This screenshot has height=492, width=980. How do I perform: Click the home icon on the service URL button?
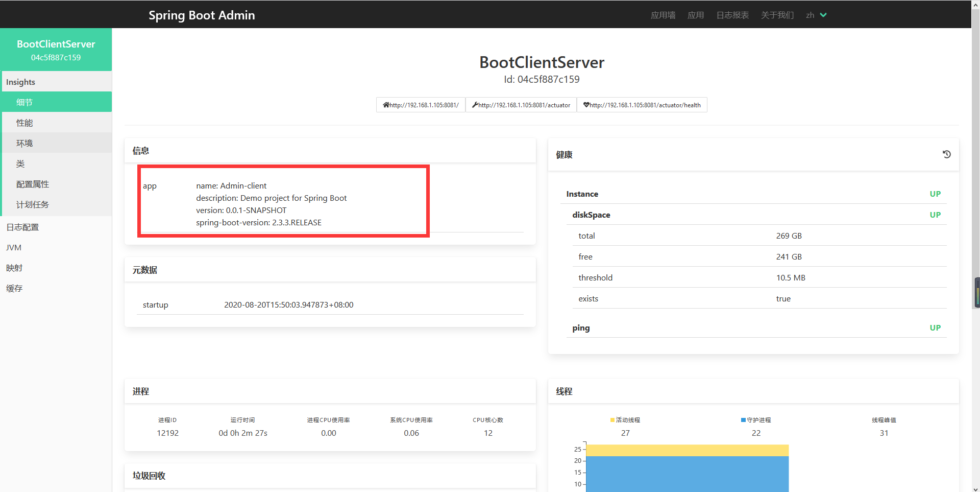click(386, 105)
